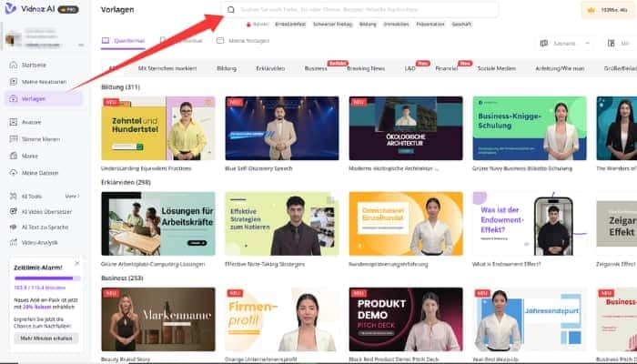Expand the KI Tools More section
The image size is (637, 364).
pos(72,196)
